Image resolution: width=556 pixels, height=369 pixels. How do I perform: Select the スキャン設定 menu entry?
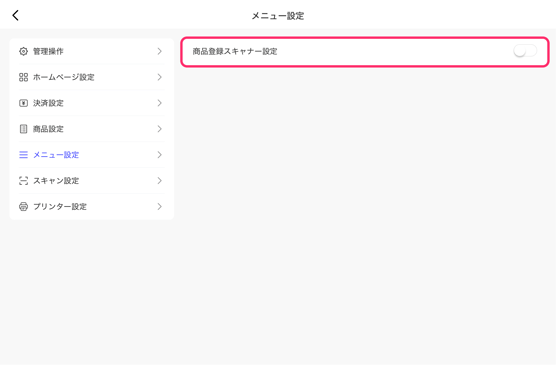[91, 181]
